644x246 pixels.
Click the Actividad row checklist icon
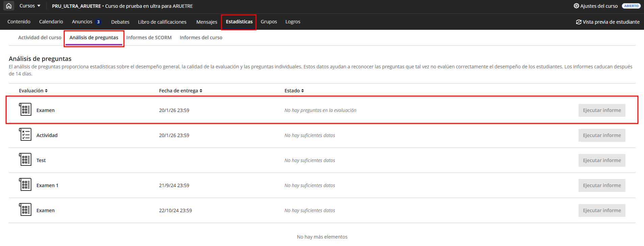[25, 135]
